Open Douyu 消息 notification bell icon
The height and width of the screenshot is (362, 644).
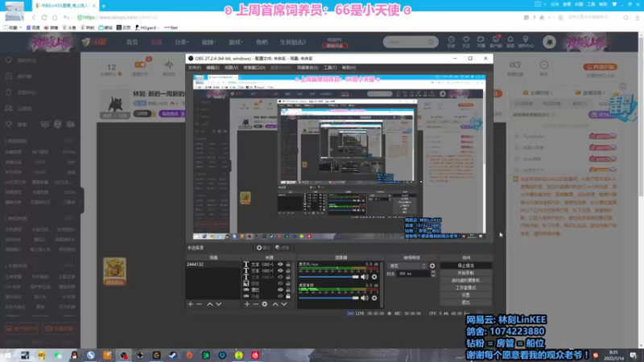pyautogui.click(x=510, y=42)
